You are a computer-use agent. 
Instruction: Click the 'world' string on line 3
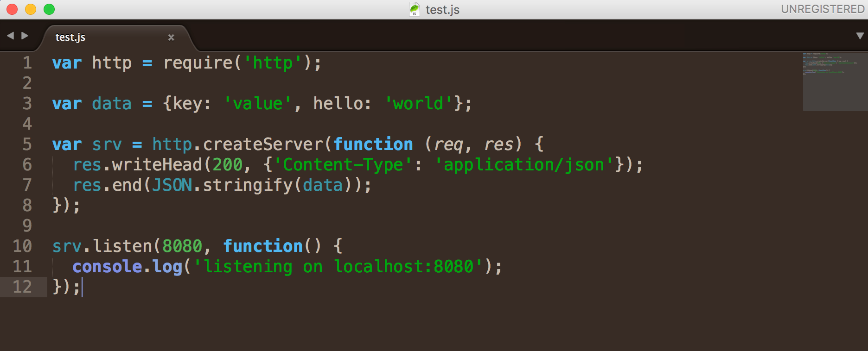pos(418,104)
